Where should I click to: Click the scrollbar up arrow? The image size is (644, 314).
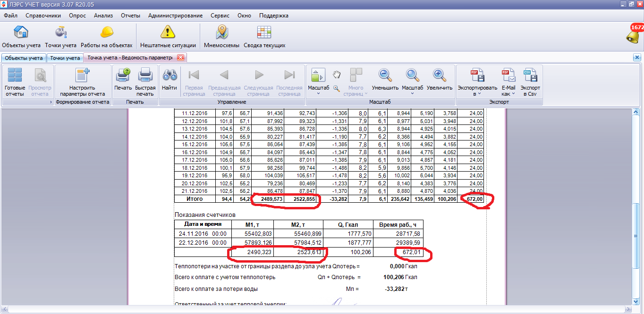pos(636,112)
